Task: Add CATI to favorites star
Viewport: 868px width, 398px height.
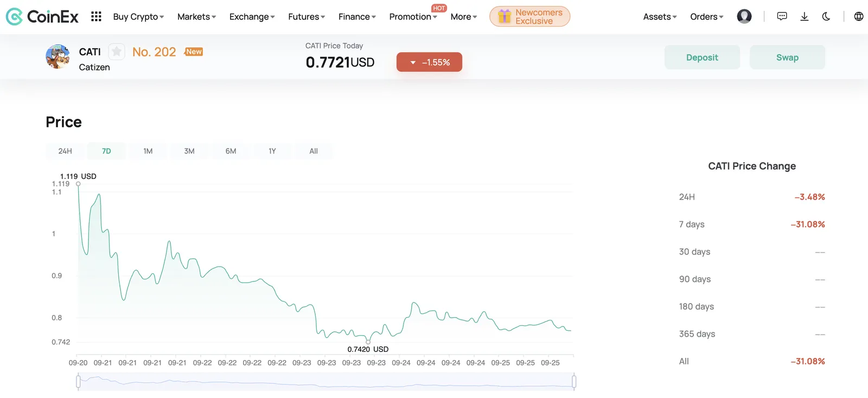Action: 117,52
